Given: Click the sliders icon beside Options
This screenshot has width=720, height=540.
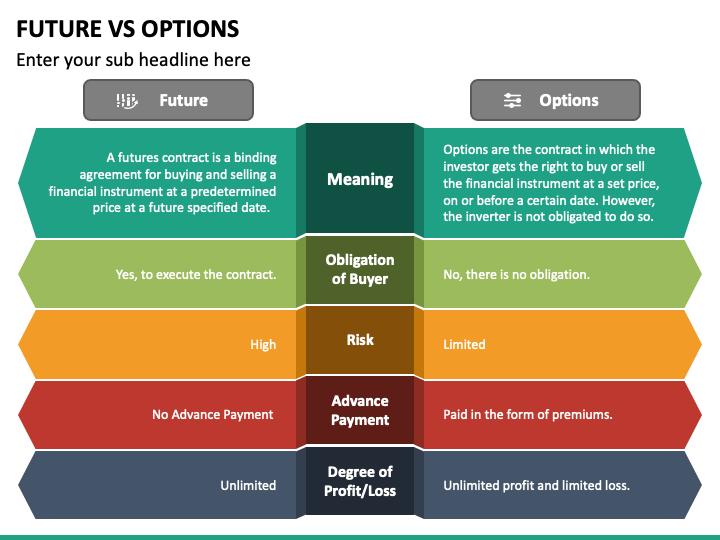Looking at the screenshot, I should coord(512,100).
